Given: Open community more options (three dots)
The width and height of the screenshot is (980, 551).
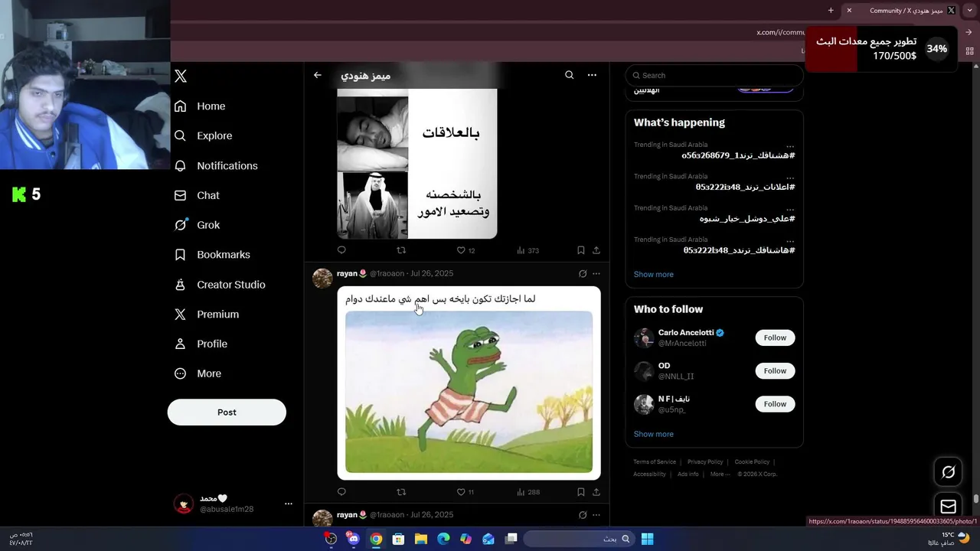Looking at the screenshot, I should (592, 75).
